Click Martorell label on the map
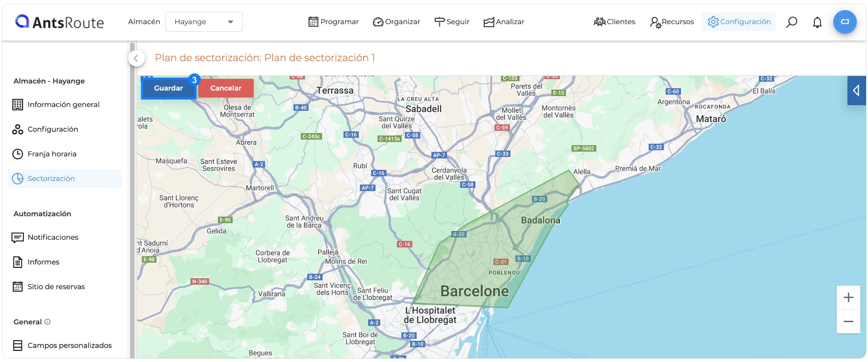This screenshot has height=362, width=868. [x=260, y=188]
